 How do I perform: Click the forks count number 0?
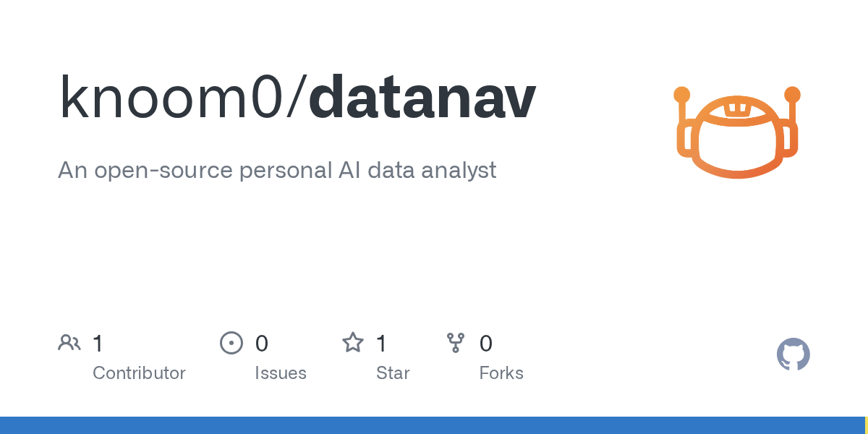[486, 344]
